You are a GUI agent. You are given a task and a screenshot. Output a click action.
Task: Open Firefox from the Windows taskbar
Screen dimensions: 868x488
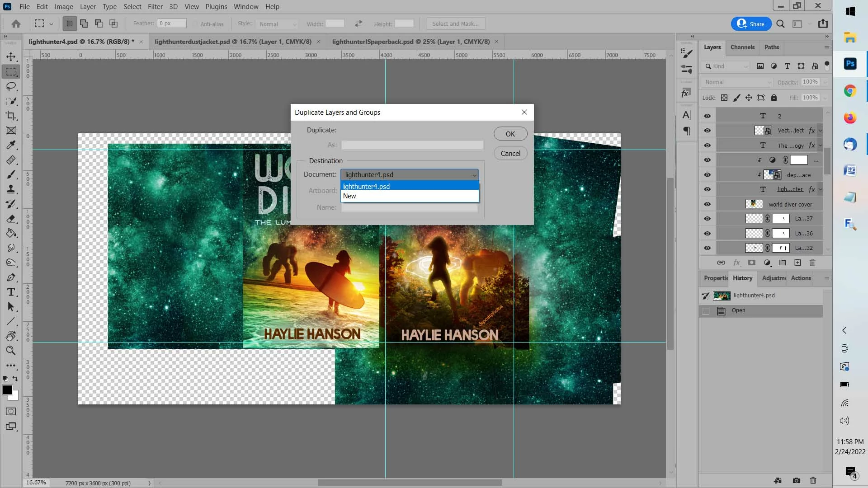coord(850,117)
